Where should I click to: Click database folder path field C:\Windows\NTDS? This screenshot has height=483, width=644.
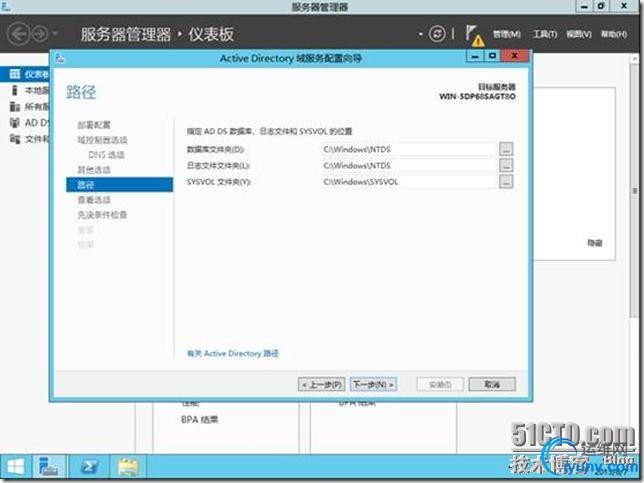(x=409, y=150)
